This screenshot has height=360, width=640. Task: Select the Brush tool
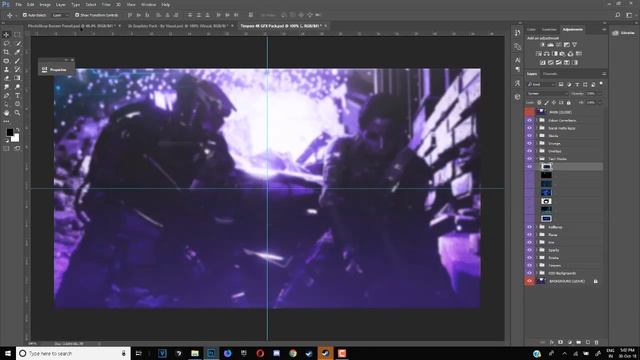[x=17, y=61]
